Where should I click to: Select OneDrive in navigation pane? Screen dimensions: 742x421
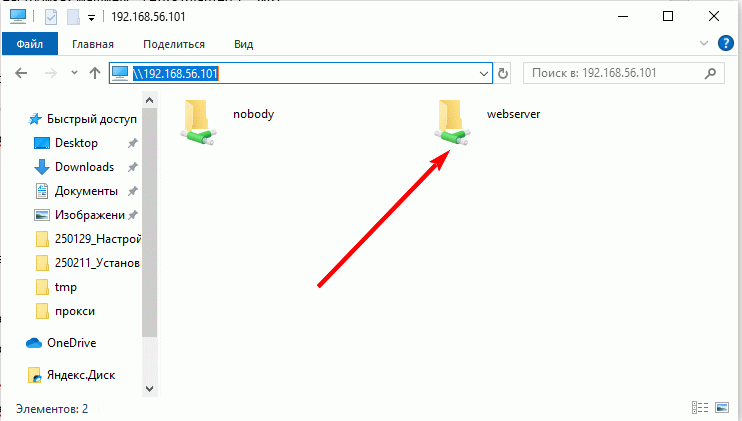coord(71,342)
